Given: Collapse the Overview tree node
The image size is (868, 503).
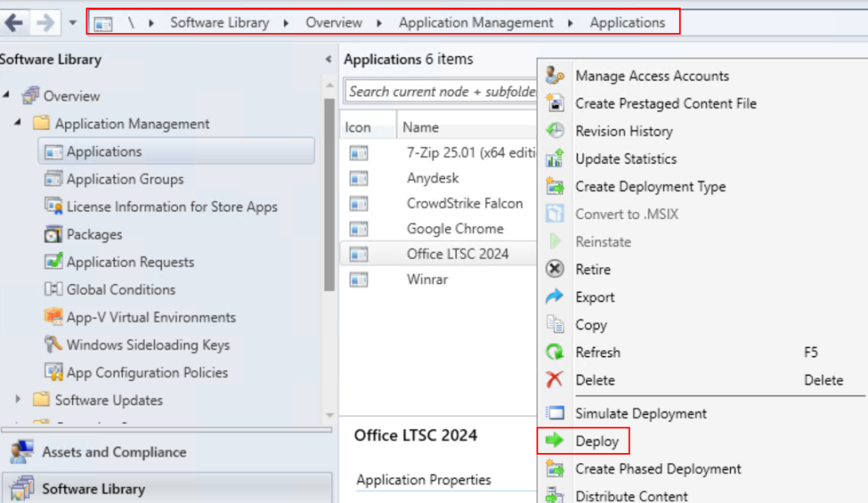Looking at the screenshot, I should pyautogui.click(x=7, y=96).
